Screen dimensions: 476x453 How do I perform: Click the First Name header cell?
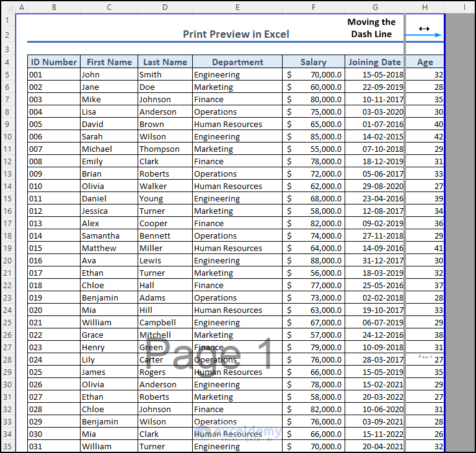pyautogui.click(x=109, y=62)
